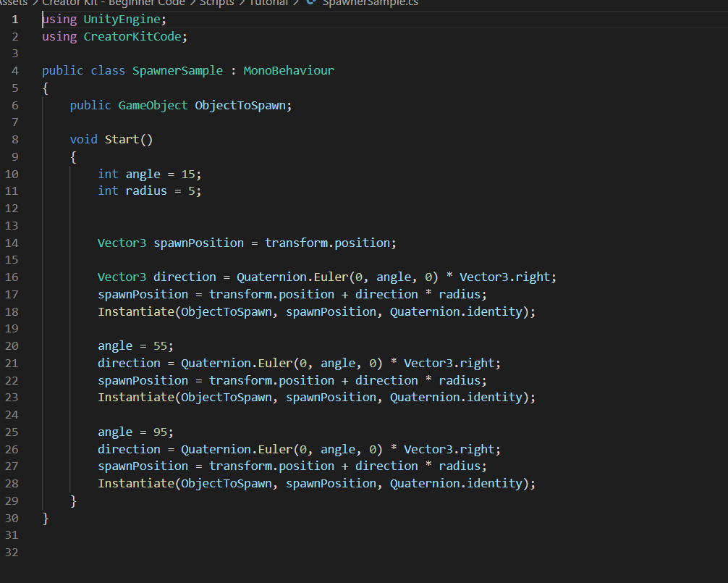This screenshot has width=728, height=583.
Task: Click ObjectToSpawn argument on line 28
Action: pyautogui.click(x=226, y=484)
